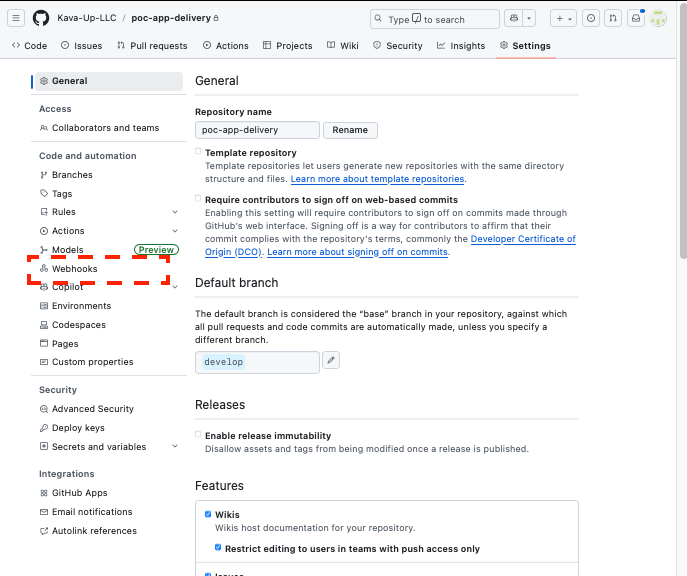Open the Copilot icon in header

click(514, 18)
